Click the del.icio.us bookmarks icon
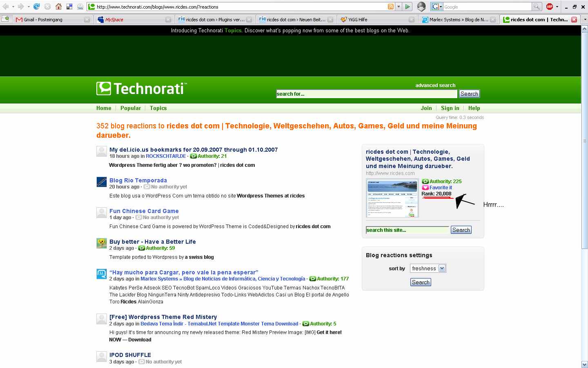 tap(69, 7)
